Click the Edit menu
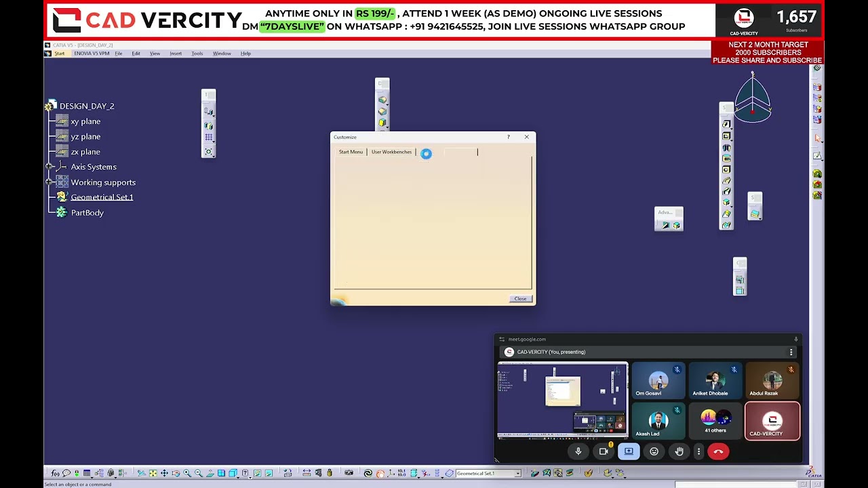868x488 pixels. [x=136, y=54]
